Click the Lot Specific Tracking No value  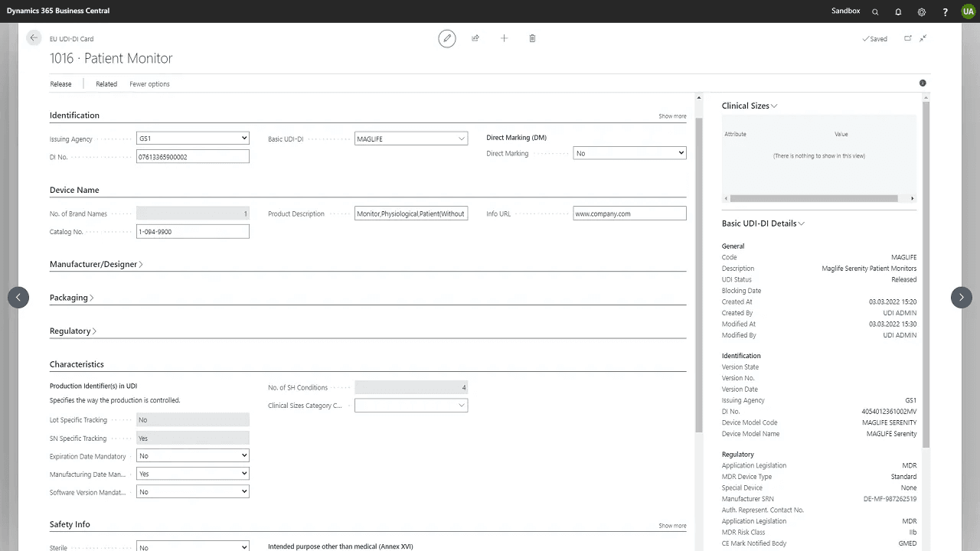(x=193, y=420)
